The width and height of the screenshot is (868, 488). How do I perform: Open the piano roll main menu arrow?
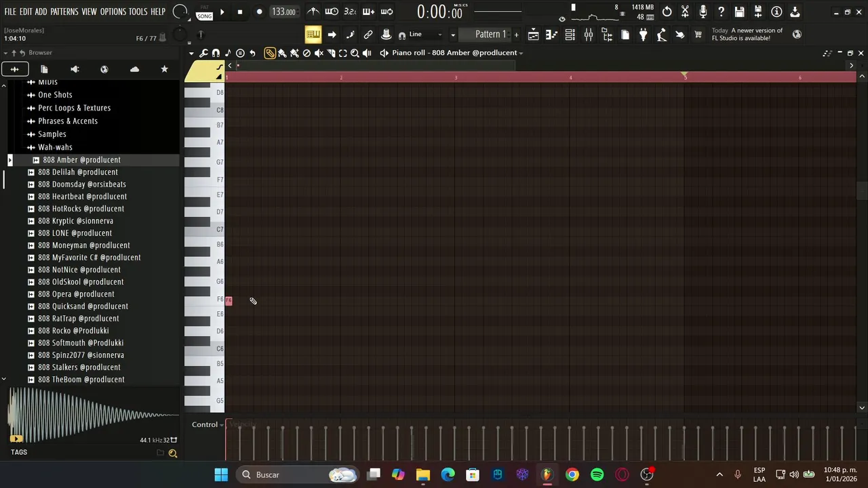pos(191,53)
